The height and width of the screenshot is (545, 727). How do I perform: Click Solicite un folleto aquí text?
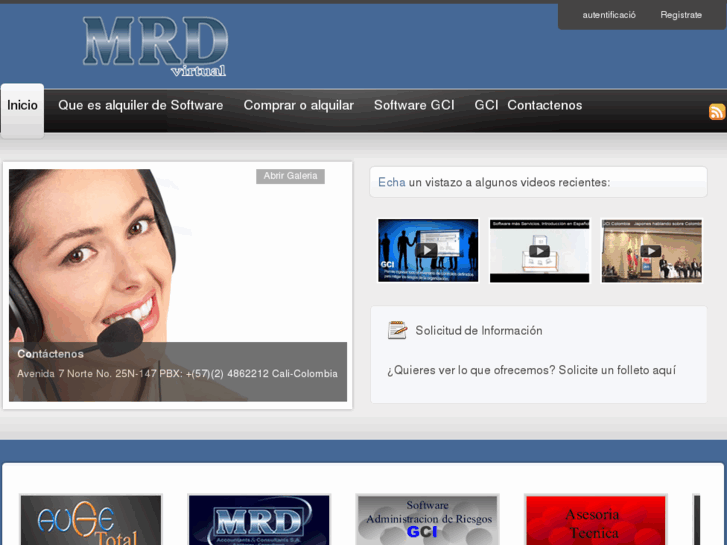617,370
